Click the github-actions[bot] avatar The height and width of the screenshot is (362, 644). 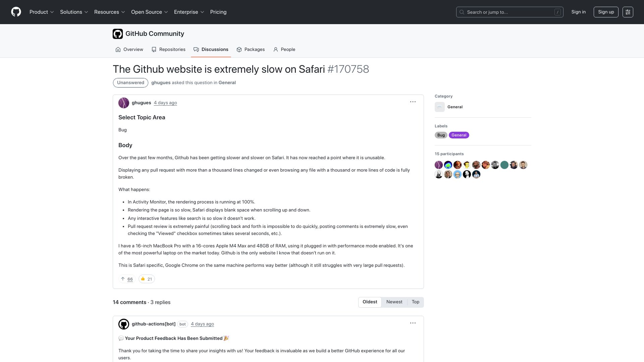124,324
